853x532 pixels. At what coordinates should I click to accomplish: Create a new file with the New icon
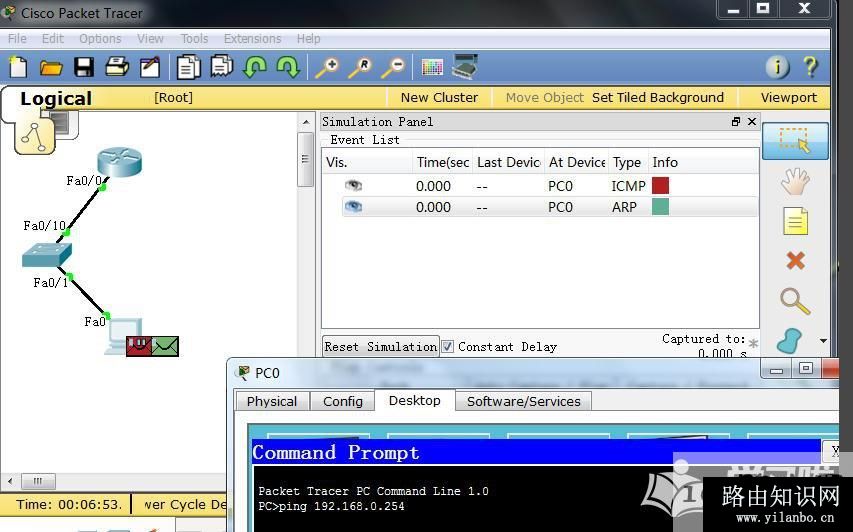pos(18,67)
